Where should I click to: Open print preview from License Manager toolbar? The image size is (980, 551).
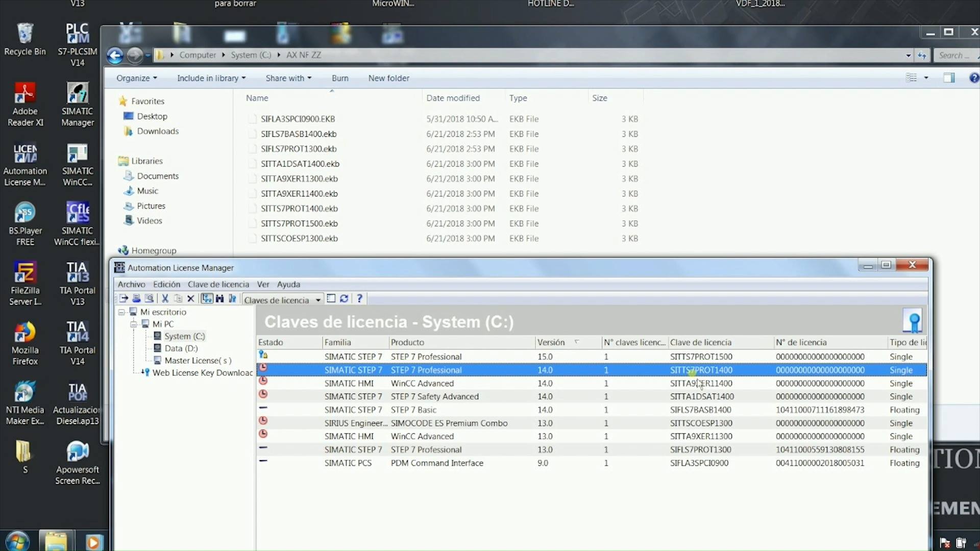[149, 299]
